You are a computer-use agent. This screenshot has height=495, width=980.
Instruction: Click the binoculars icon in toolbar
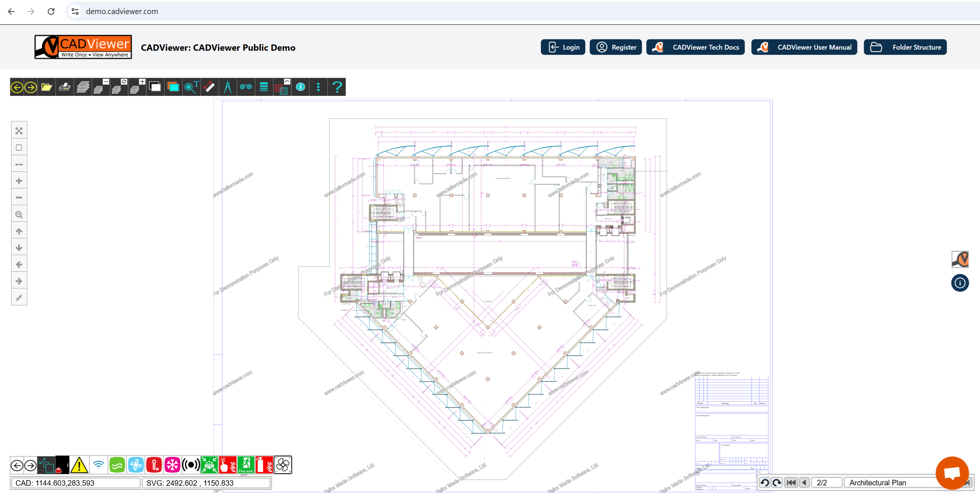tap(246, 87)
